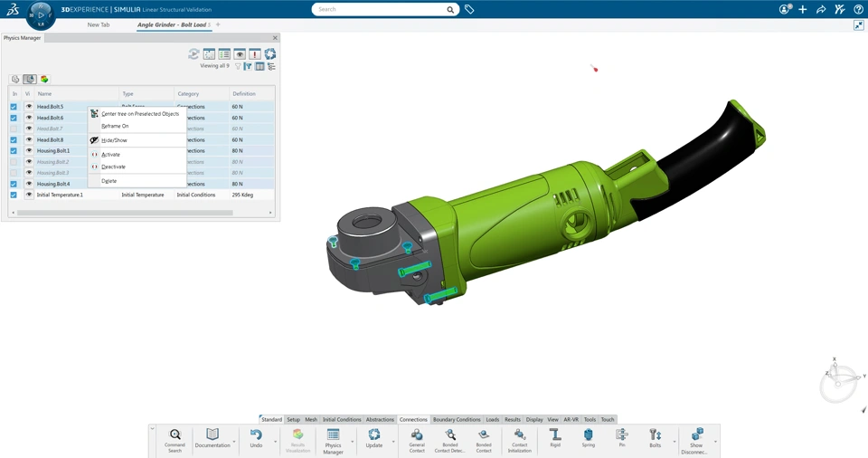Choose Deactivate from context menu
Screen dimensions: 868x458
[114, 167]
